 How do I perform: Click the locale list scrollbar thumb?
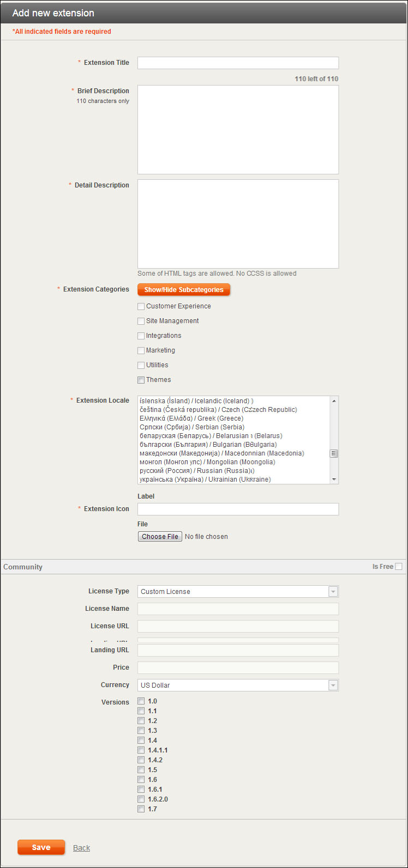334,453
